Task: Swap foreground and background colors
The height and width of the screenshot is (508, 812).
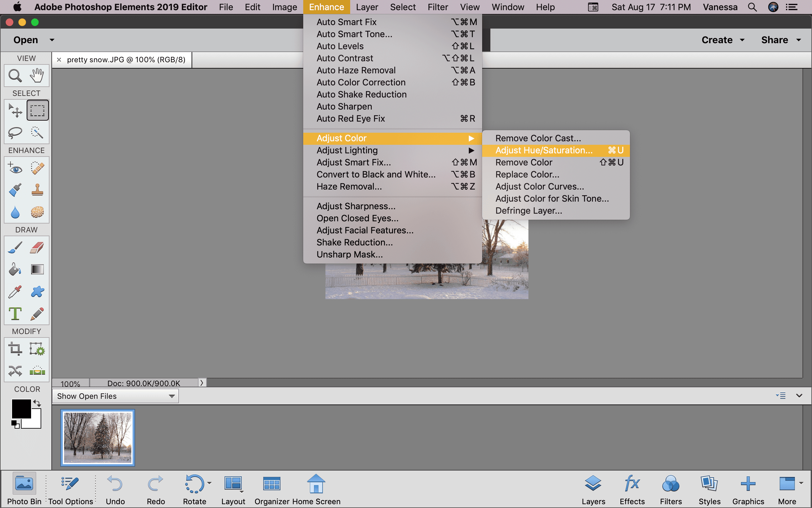Action: (37, 403)
